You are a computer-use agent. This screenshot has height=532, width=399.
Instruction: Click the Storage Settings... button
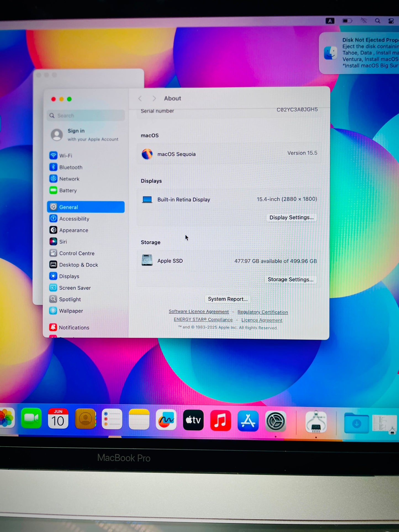pos(290,279)
